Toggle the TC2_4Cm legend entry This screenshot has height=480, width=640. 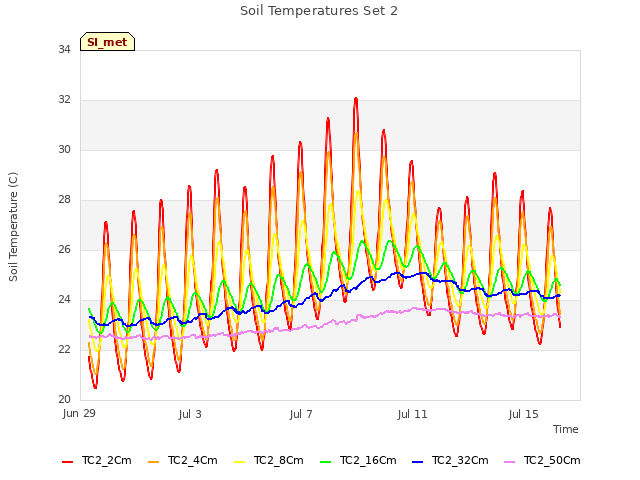(182, 460)
